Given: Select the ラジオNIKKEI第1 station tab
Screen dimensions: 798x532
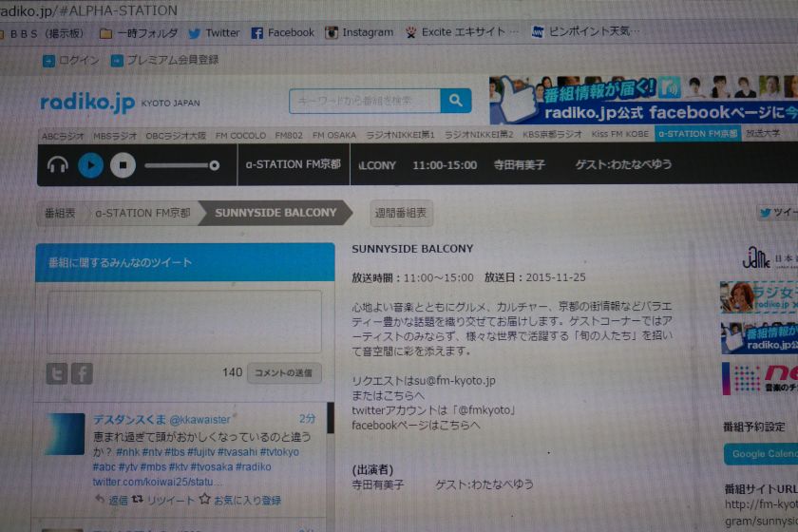Looking at the screenshot, I should point(401,135).
